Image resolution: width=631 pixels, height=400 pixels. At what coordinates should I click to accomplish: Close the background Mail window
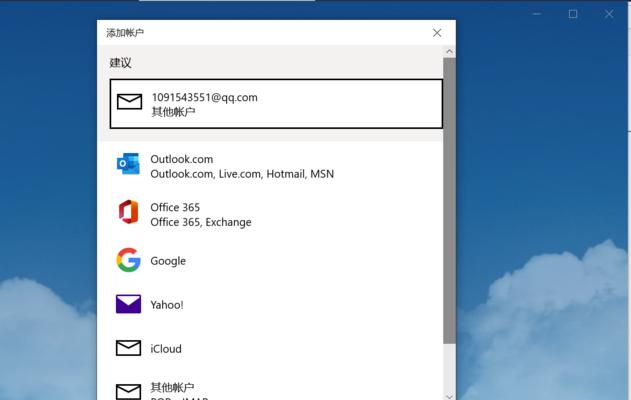609,14
